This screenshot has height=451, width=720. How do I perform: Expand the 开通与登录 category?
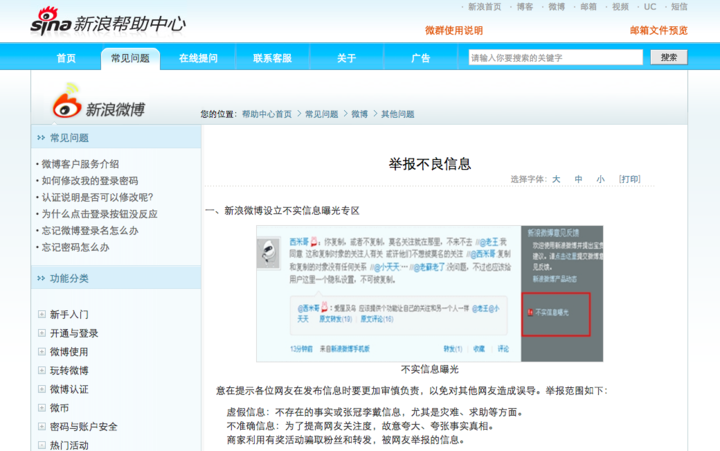click(x=42, y=333)
